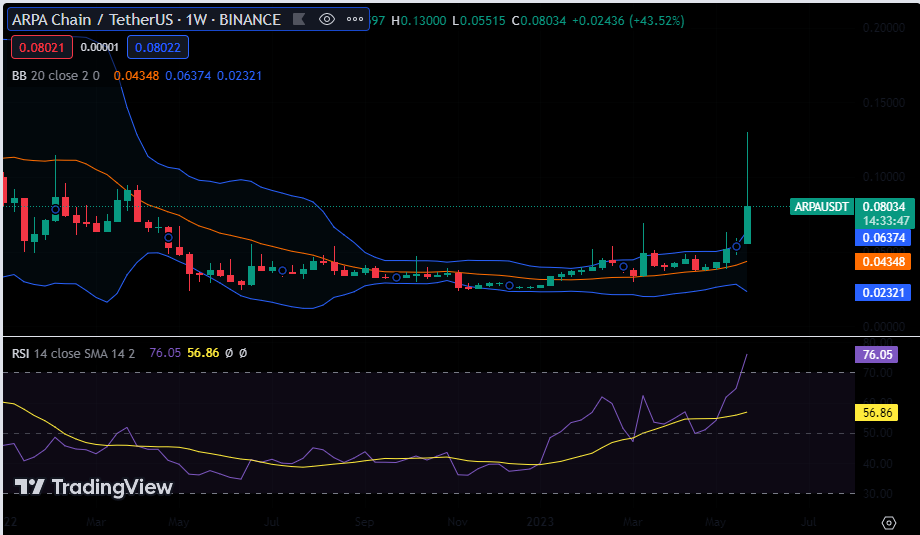Select the BB 20 close indicator legend
The image size is (920, 535).
tap(55, 76)
